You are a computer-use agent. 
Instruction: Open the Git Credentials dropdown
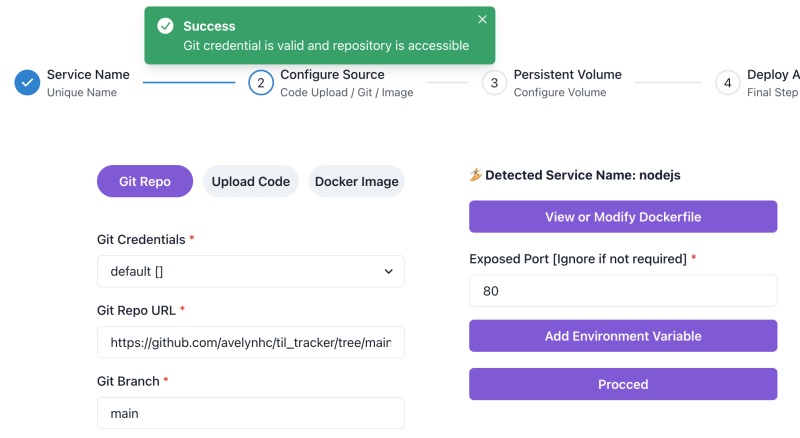pos(251,271)
